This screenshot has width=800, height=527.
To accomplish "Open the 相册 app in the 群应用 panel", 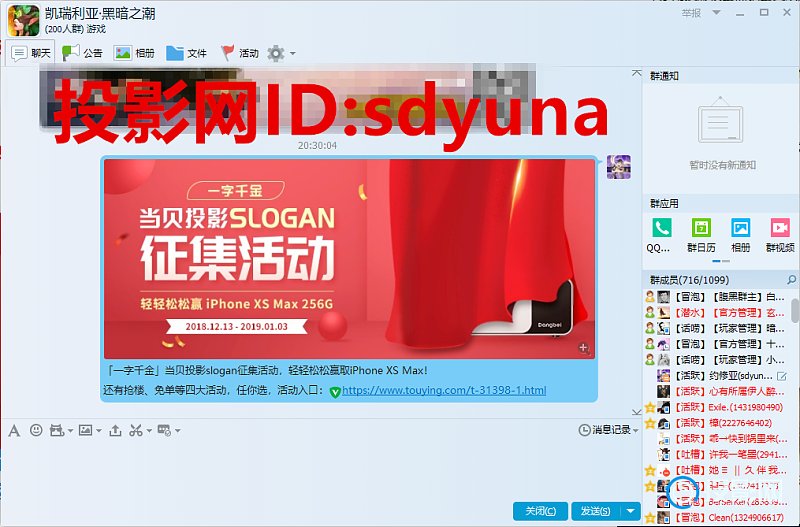I will [740, 228].
